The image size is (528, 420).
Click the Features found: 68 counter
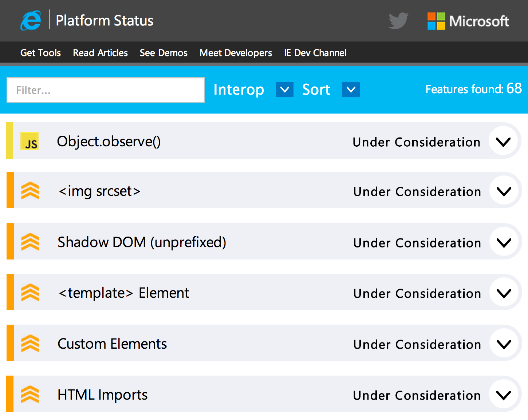pyautogui.click(x=474, y=88)
